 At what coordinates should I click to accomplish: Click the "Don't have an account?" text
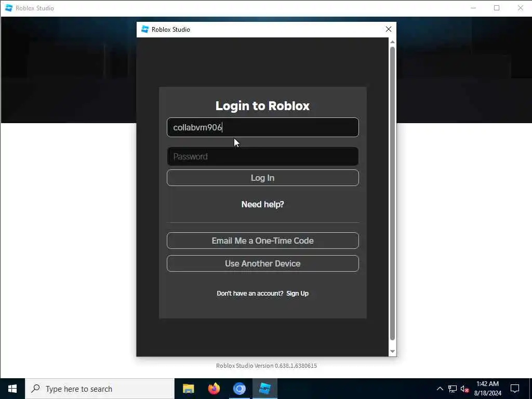[250, 294]
